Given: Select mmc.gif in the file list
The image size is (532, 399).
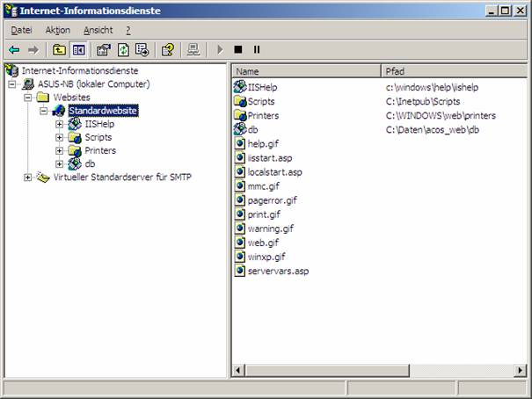Looking at the screenshot, I should pyautogui.click(x=264, y=186).
